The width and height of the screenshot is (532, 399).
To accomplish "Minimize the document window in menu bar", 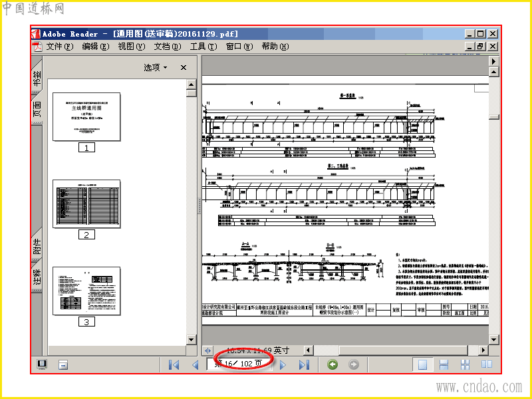I will [469, 47].
